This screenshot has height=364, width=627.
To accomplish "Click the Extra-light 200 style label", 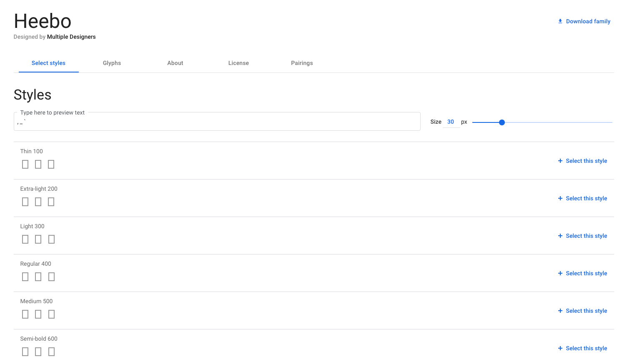I will [39, 189].
